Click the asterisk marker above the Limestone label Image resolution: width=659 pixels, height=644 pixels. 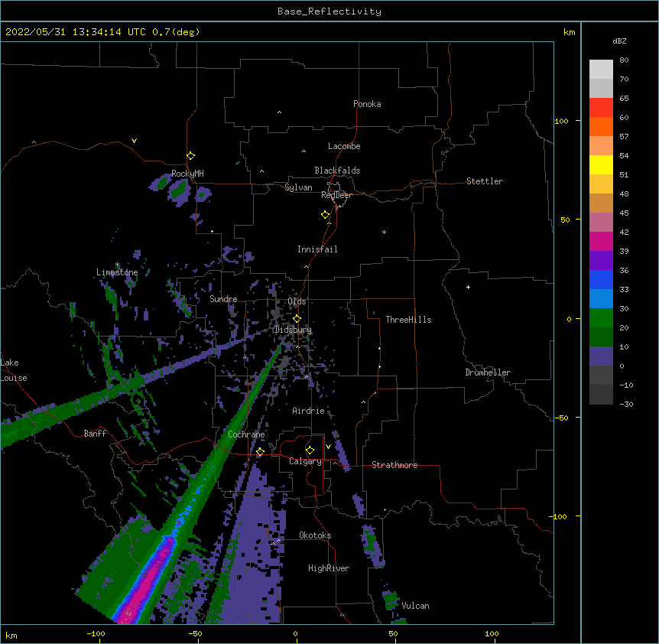click(117, 265)
